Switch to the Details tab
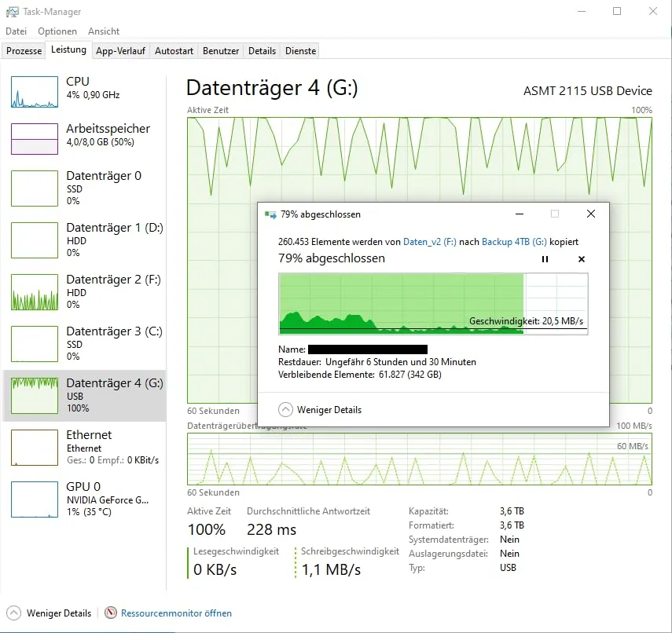Screen dimensions: 672x633 262,50
